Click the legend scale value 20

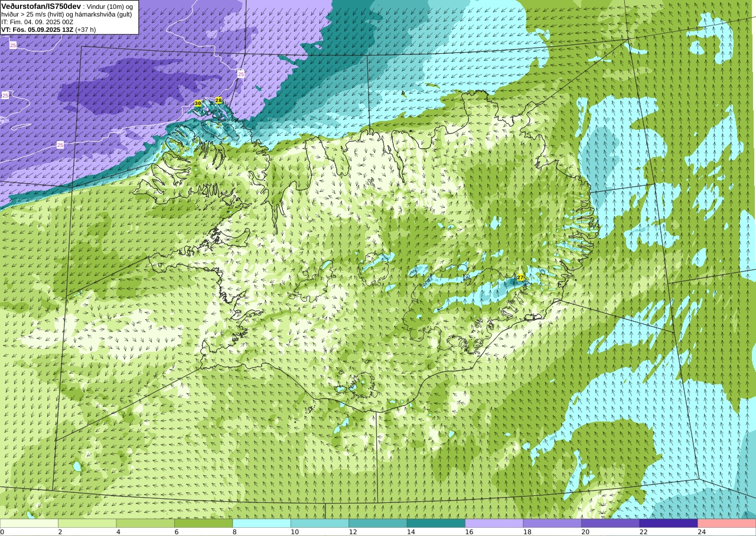tap(585, 532)
